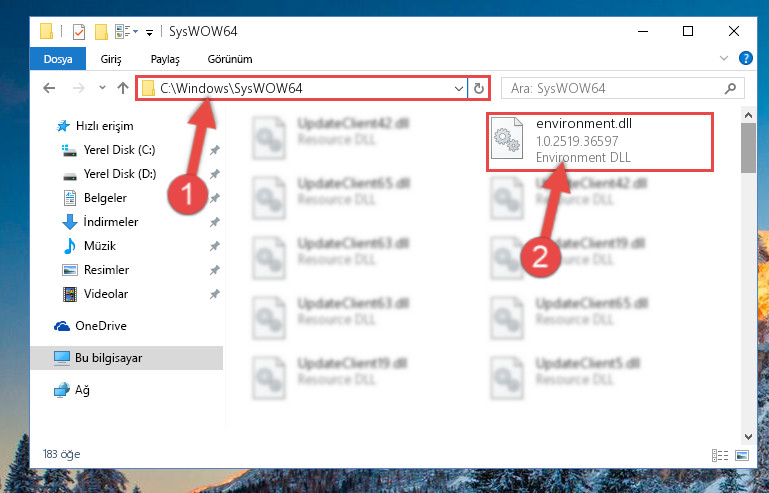Image resolution: width=769 pixels, height=493 pixels.
Task: Expand the ribbon with the chevron
Action: (723, 58)
